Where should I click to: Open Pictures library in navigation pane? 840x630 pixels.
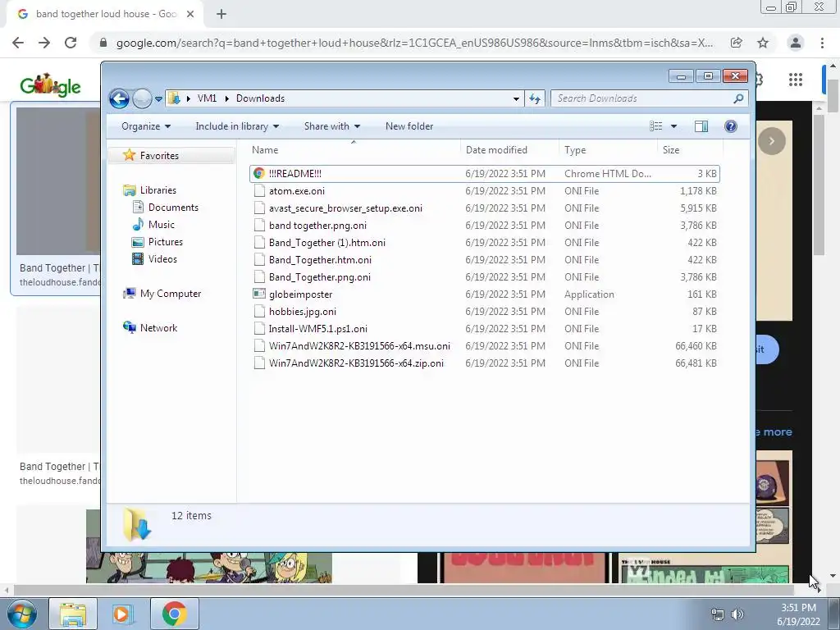(165, 242)
